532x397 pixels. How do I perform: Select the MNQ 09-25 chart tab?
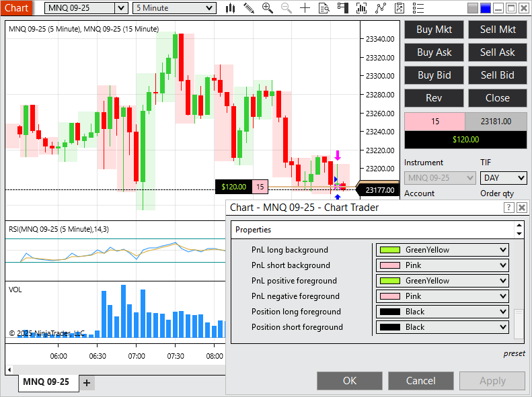pyautogui.click(x=46, y=382)
